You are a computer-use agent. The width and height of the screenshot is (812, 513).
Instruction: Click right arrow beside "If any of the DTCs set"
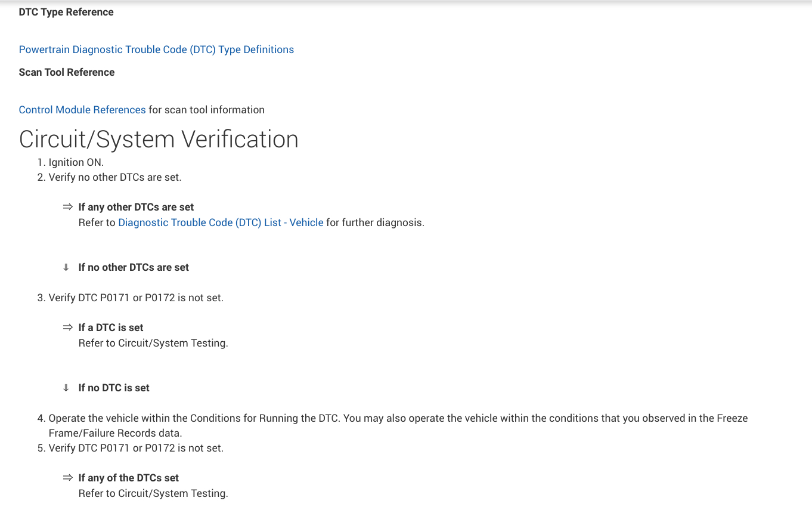click(67, 478)
